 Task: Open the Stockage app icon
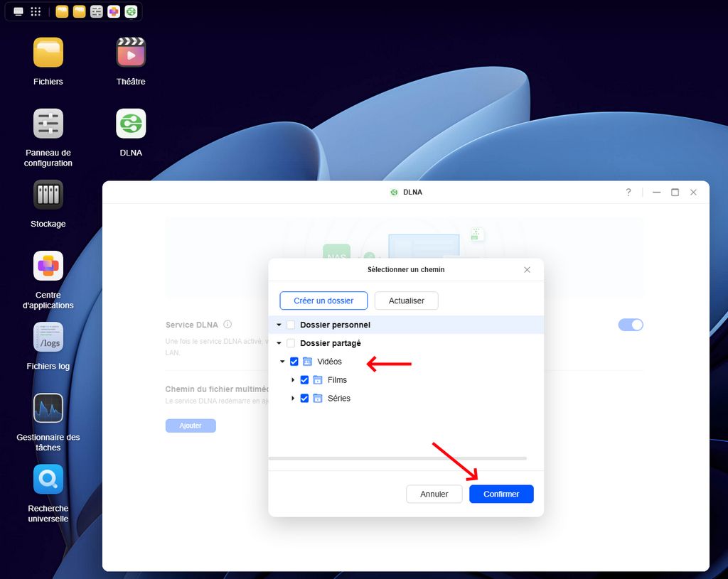pyautogui.click(x=48, y=195)
